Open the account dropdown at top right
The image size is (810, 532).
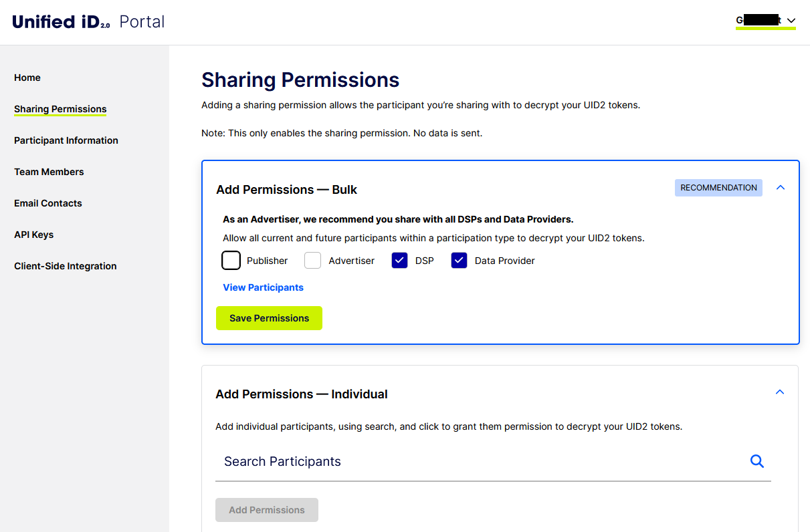click(765, 21)
